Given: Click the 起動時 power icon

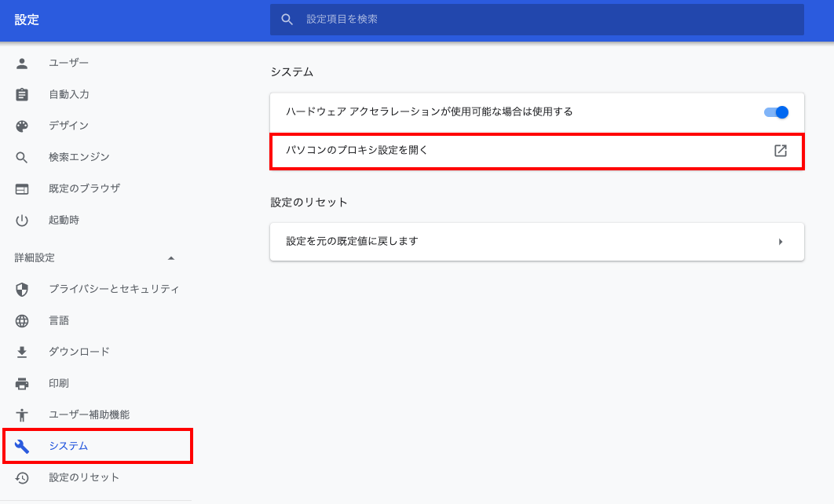Looking at the screenshot, I should [x=22, y=220].
